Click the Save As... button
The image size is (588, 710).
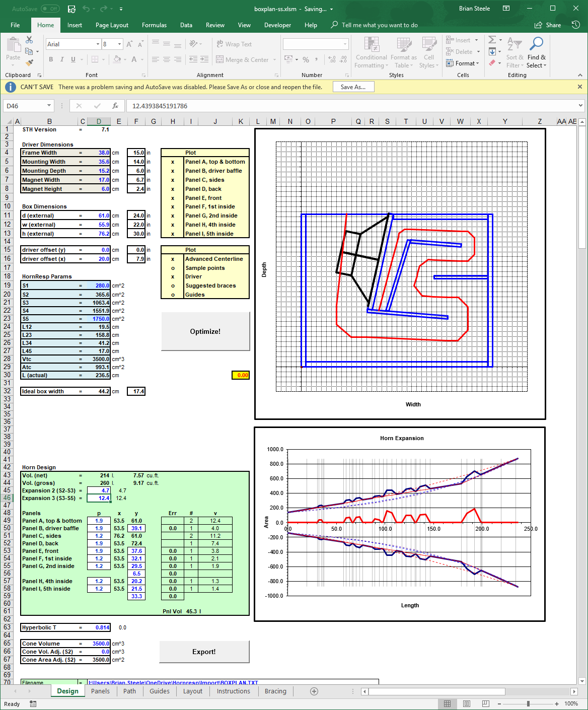click(x=353, y=87)
